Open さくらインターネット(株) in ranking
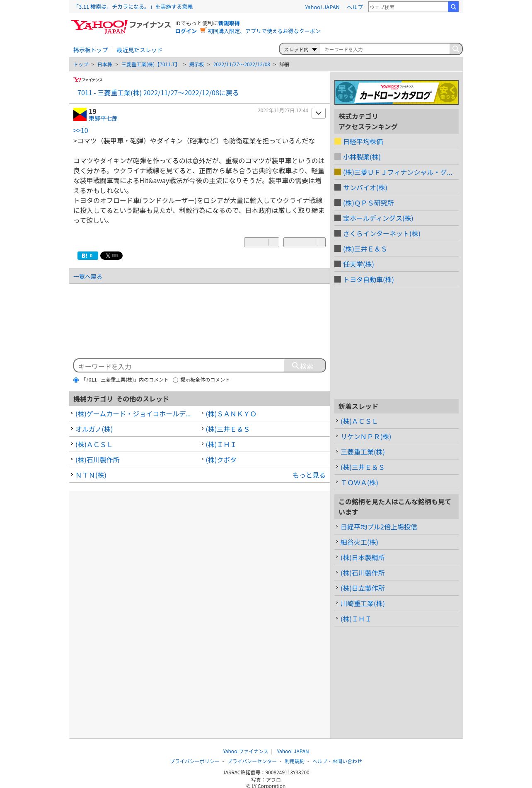This screenshot has width=532, height=788. click(382, 234)
